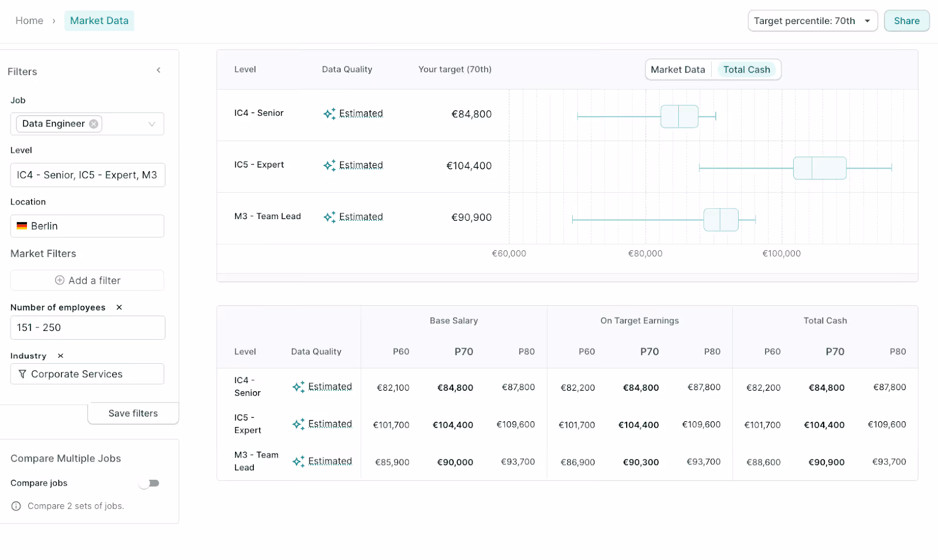Collapse the Filters panel with its chevron
The height and width of the screenshot is (560, 938).
click(x=158, y=70)
